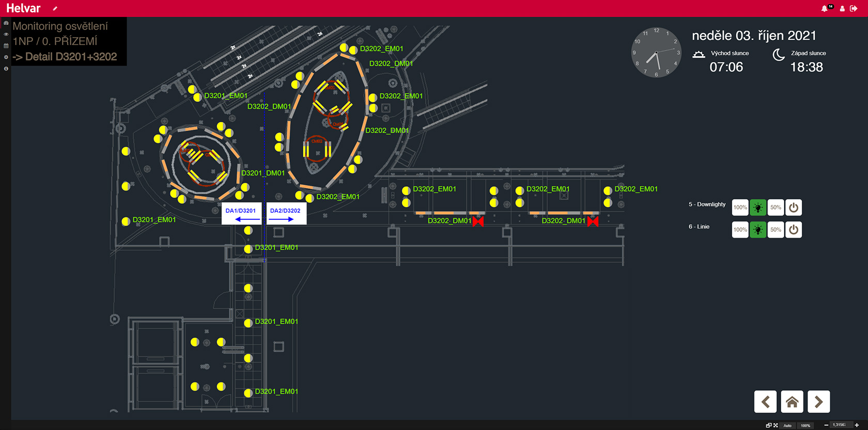Navigate to DA1/D3201 with left arrow box
The height and width of the screenshot is (430, 868).
(241, 214)
